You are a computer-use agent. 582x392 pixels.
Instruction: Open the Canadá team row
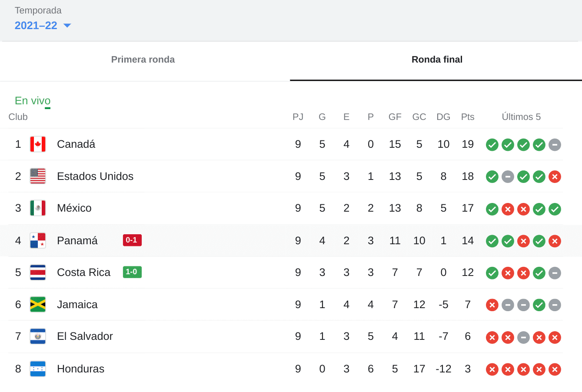click(x=76, y=144)
